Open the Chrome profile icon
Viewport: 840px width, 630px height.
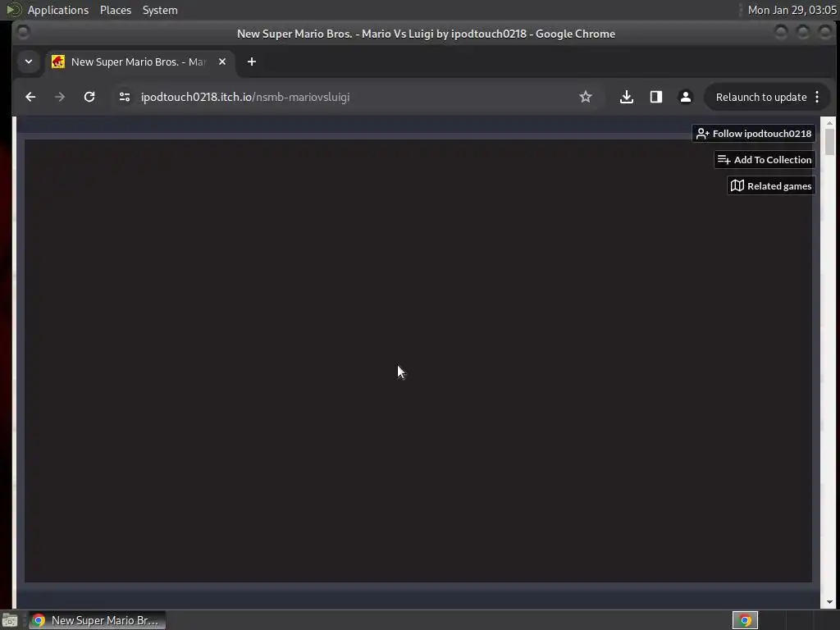click(x=685, y=97)
